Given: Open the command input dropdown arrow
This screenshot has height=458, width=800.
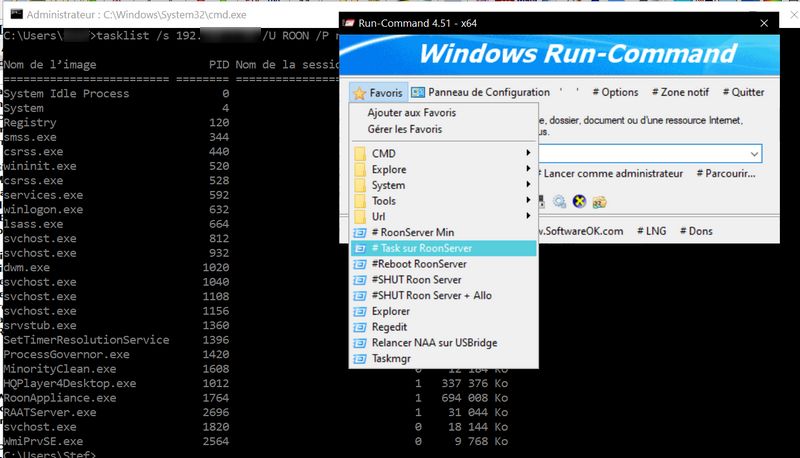Looking at the screenshot, I should coord(754,154).
